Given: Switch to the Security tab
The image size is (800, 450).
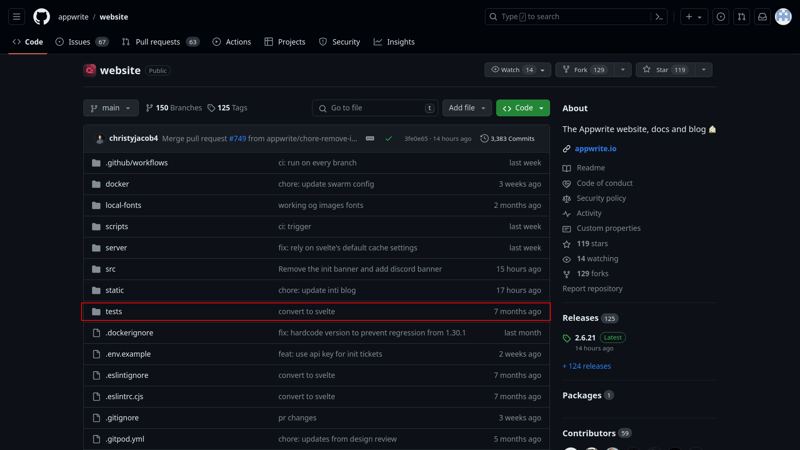Looking at the screenshot, I should (339, 42).
